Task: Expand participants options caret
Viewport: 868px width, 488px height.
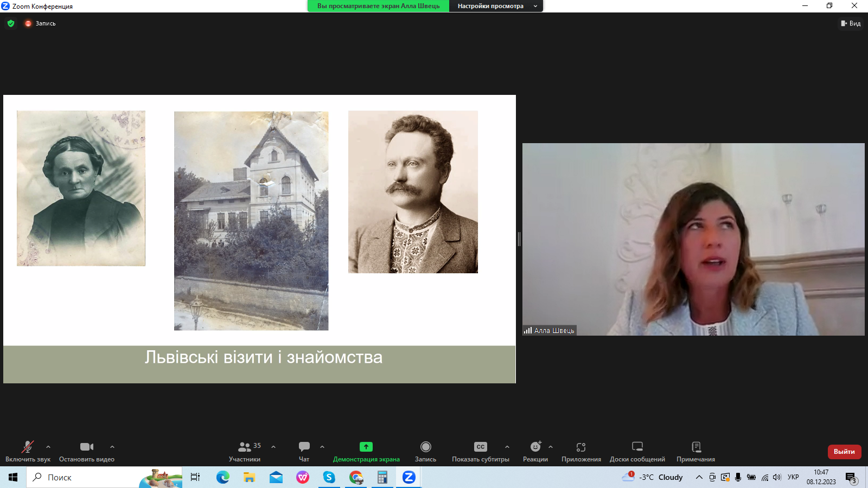Action: tap(273, 447)
